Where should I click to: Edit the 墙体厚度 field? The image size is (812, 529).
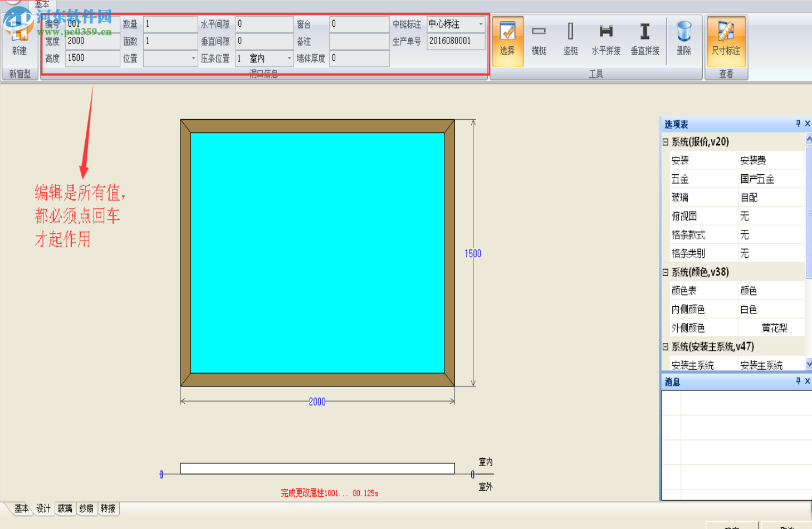click(x=359, y=58)
